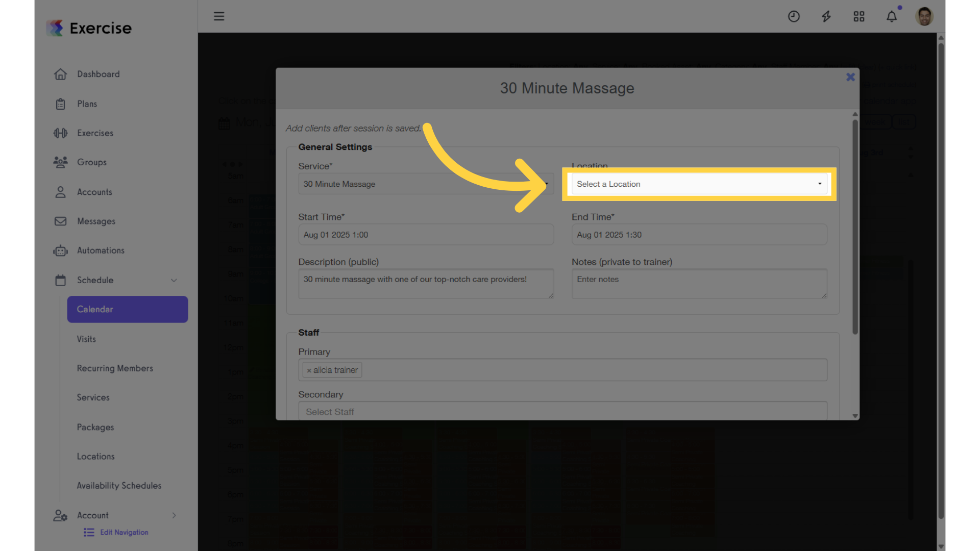Click the clock history icon
This screenshot has height=551, width=980.
click(794, 16)
